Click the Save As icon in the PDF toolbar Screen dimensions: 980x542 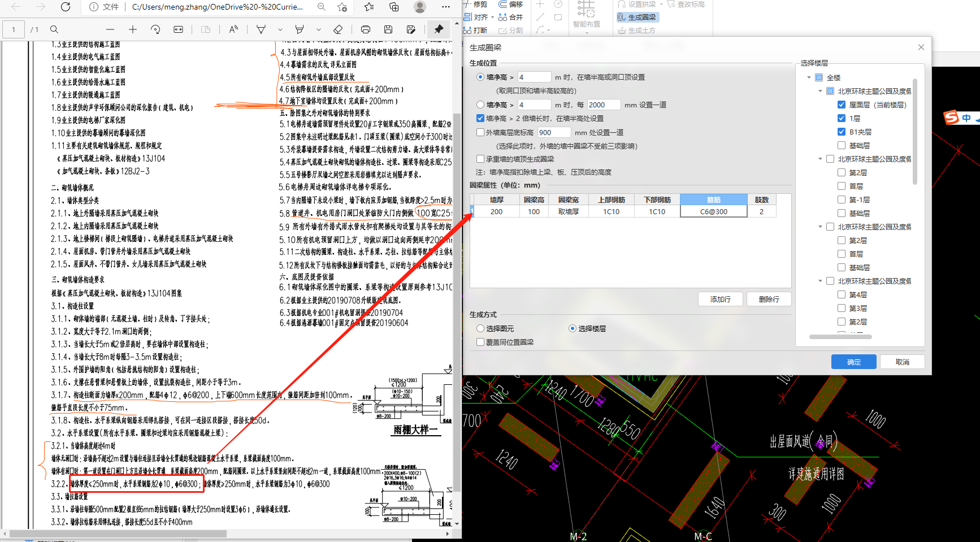(411, 29)
